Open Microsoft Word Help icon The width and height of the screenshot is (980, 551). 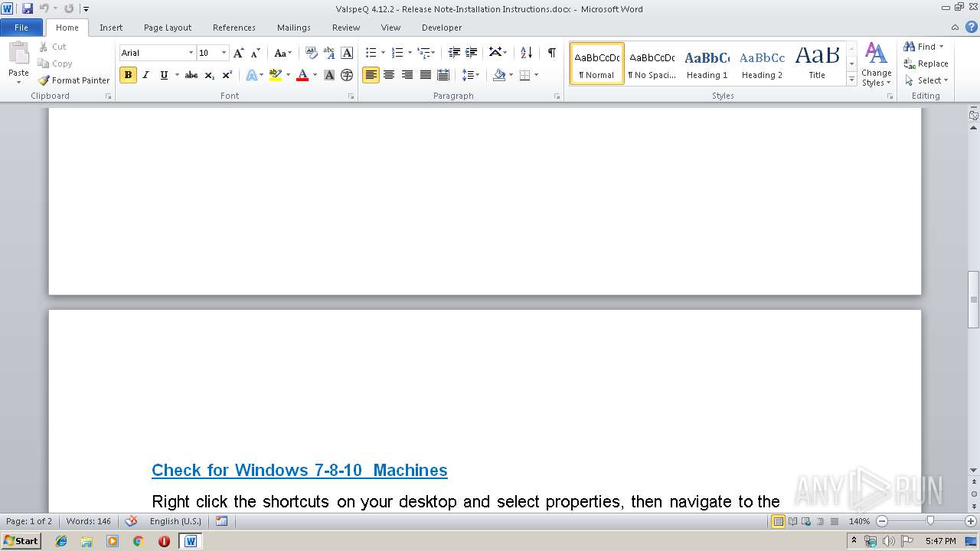tap(972, 27)
